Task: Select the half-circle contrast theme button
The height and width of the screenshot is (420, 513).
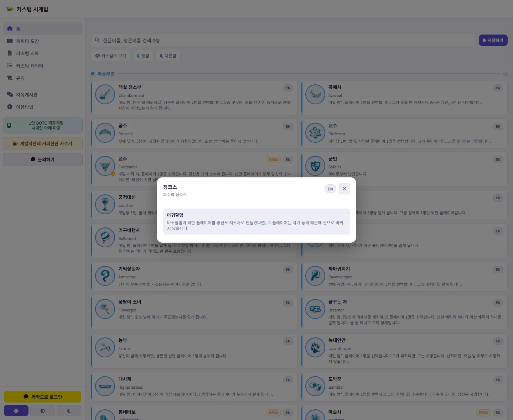Action: click(43, 411)
